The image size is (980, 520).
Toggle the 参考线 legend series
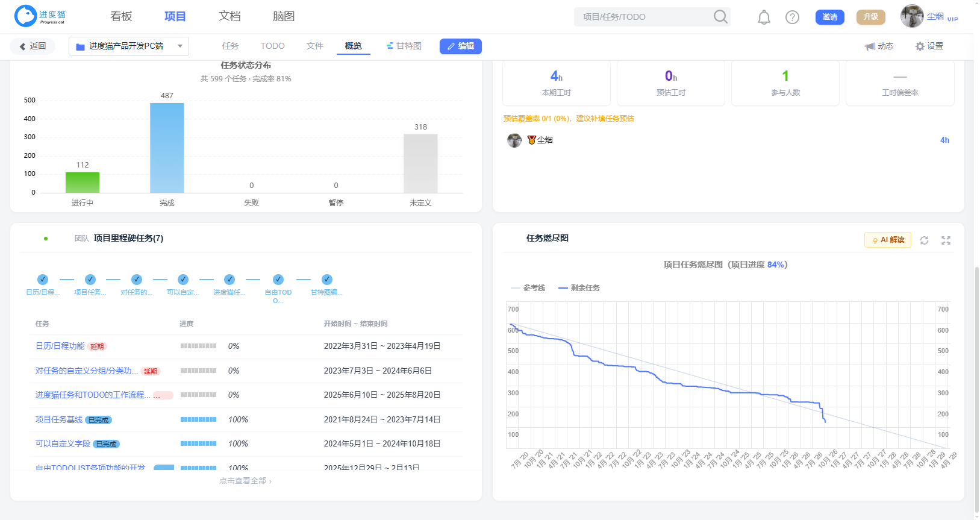click(x=528, y=288)
